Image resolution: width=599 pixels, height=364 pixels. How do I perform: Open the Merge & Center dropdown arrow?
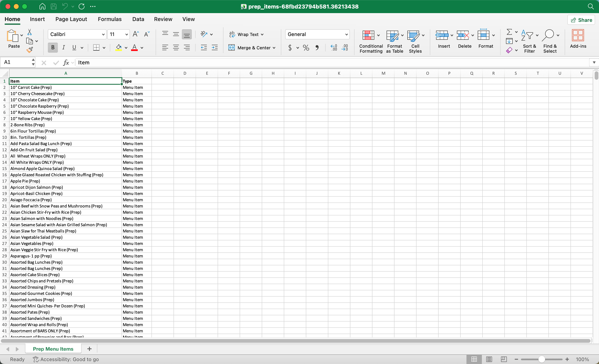click(x=274, y=48)
